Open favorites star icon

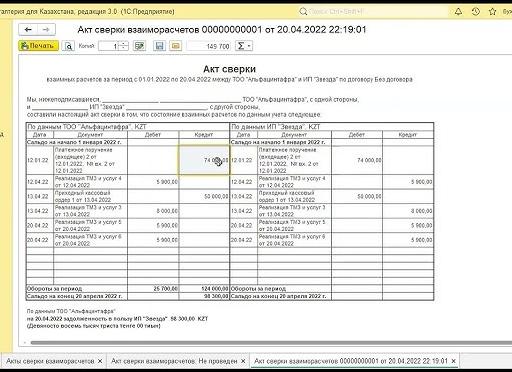(492, 12)
